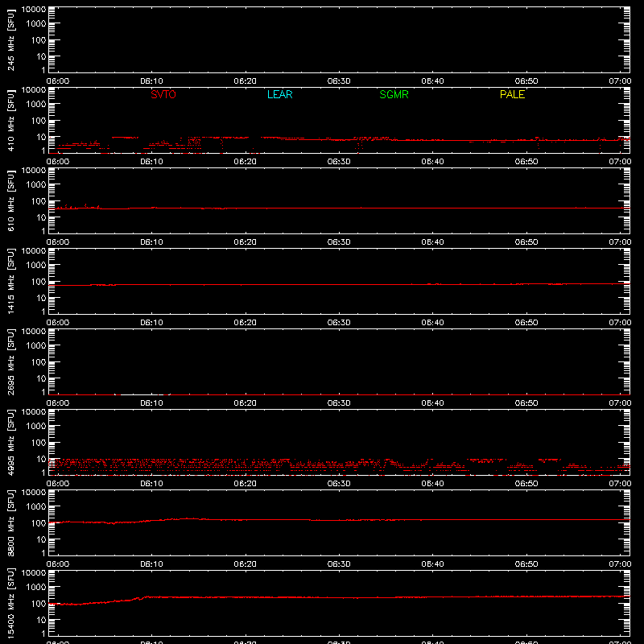The height and width of the screenshot is (644, 644).
Task: Click 06:30 tick label under 1415 MHz plot
Action: pos(339,323)
